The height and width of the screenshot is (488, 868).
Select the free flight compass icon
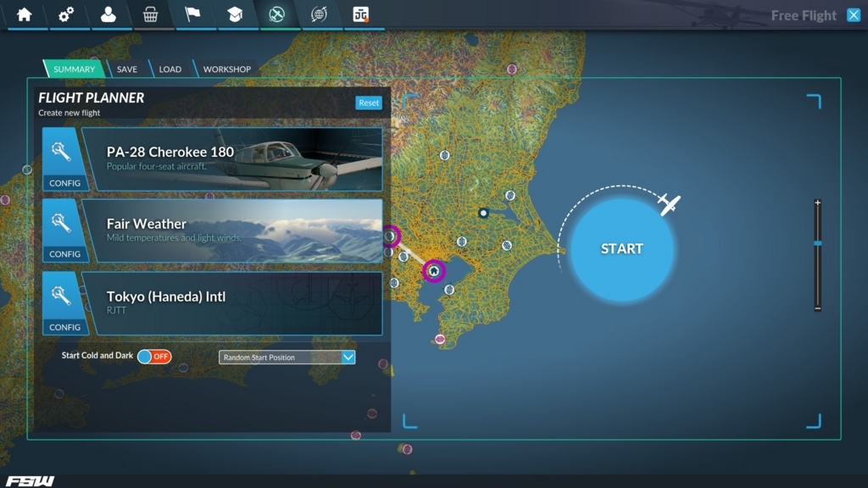(x=276, y=14)
